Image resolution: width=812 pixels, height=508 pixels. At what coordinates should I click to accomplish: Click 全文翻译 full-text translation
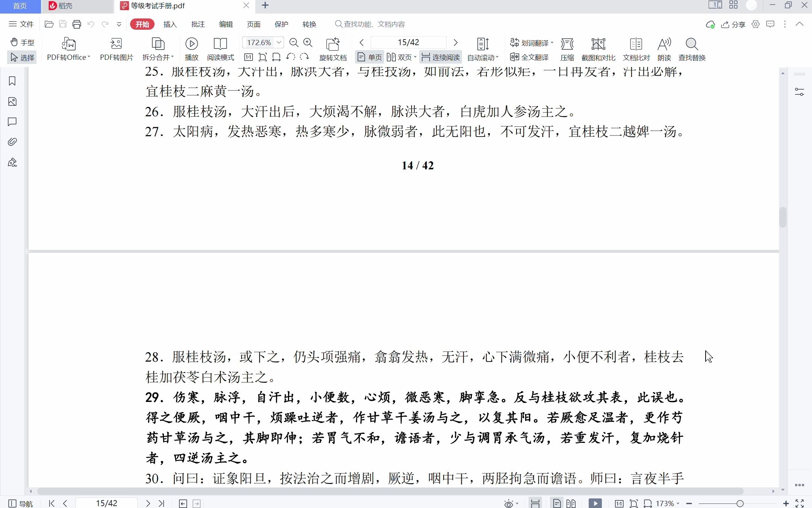coord(529,57)
